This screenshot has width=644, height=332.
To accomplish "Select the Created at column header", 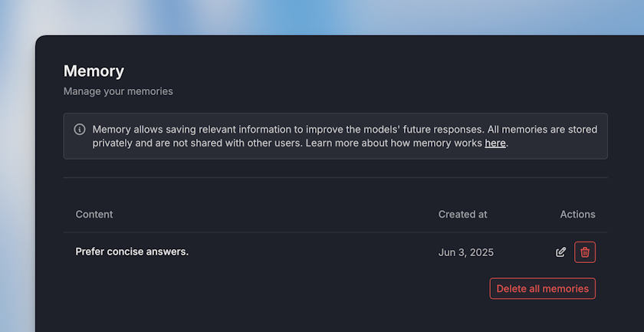I will (462, 215).
